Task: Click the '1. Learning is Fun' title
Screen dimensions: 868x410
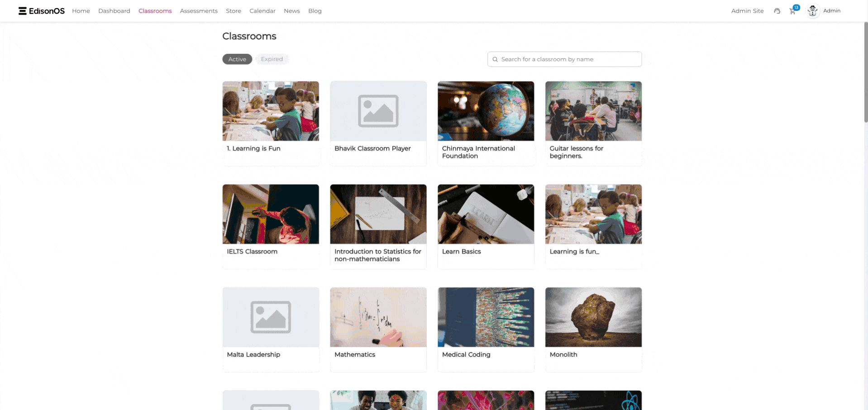Action: click(253, 148)
